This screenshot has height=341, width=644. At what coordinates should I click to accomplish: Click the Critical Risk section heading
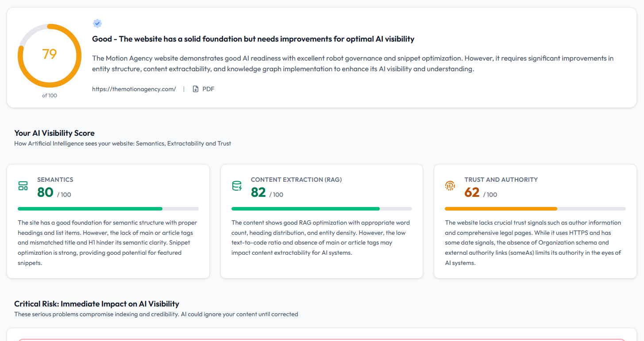coord(96,304)
